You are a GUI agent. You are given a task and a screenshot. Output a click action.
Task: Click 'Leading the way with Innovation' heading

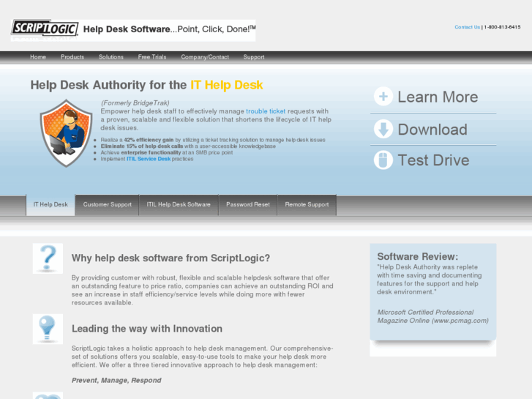tap(147, 329)
